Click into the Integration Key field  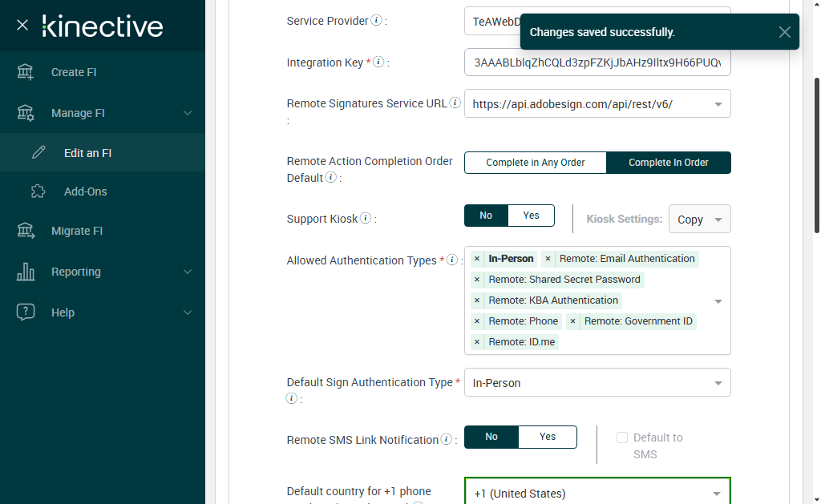[x=597, y=62]
